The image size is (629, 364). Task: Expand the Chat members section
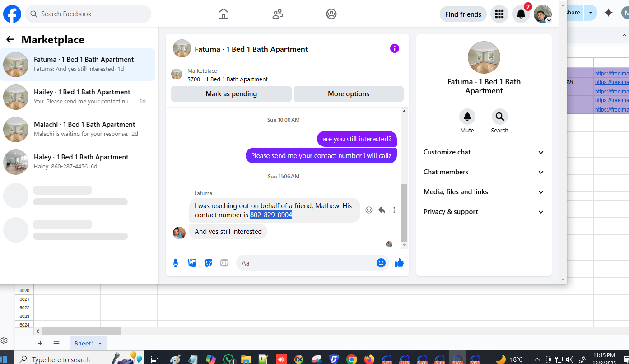(484, 172)
